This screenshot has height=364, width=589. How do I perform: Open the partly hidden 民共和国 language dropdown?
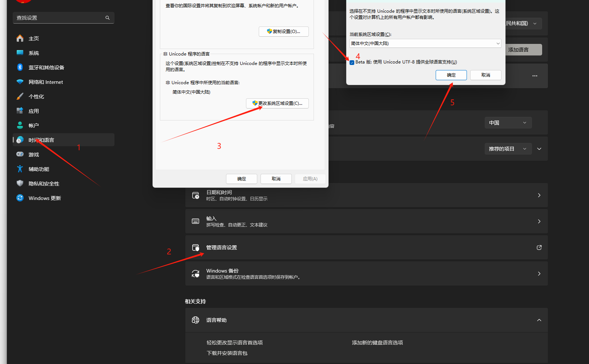tap(523, 24)
